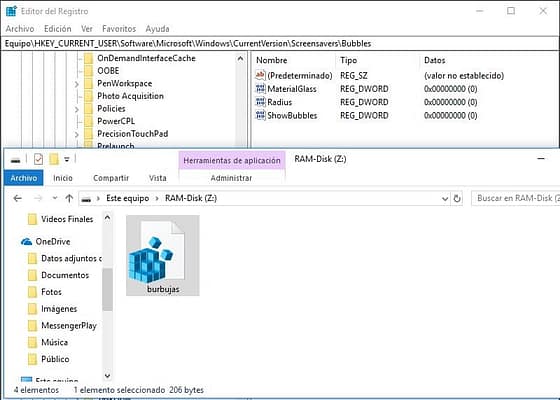
Task: Click RAM-Disk (Z:) breadcrumb in address bar
Action: tap(191, 198)
